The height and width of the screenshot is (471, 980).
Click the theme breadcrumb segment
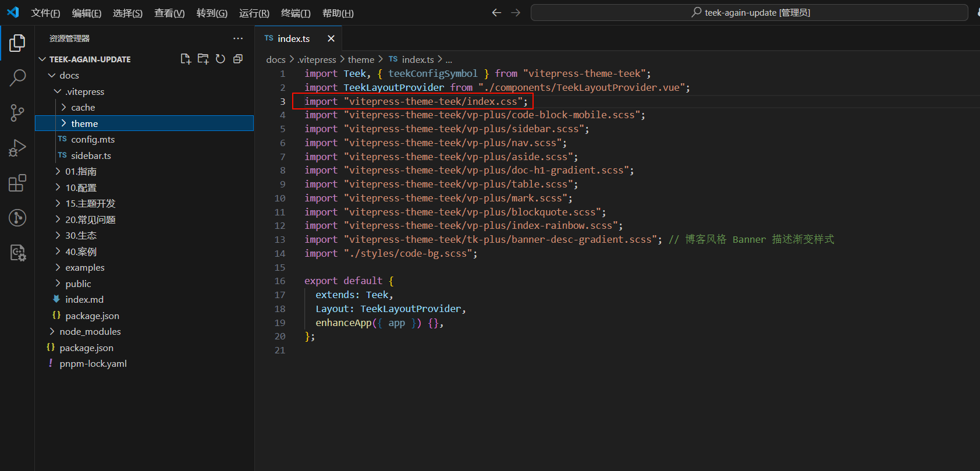(361, 59)
